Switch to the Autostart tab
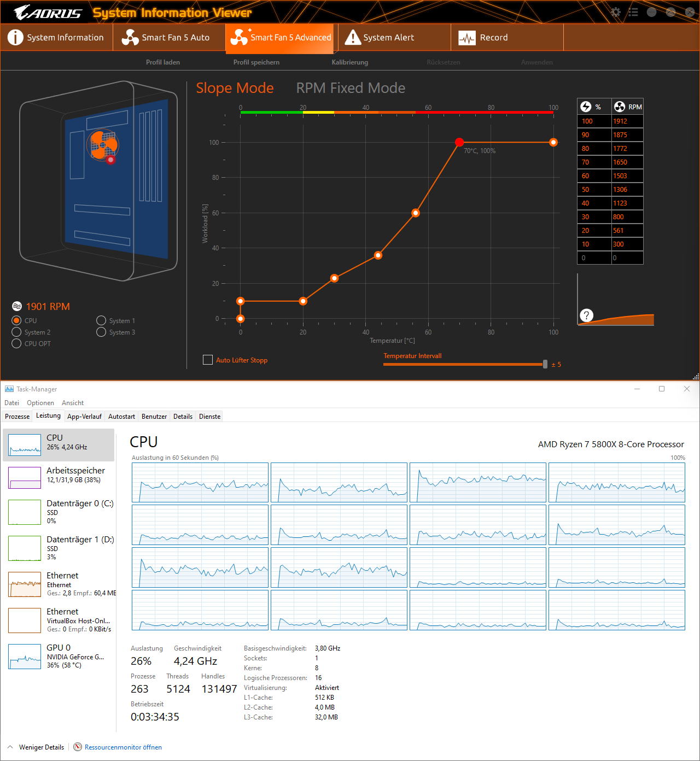Image resolution: width=700 pixels, height=761 pixels. pyautogui.click(x=121, y=417)
